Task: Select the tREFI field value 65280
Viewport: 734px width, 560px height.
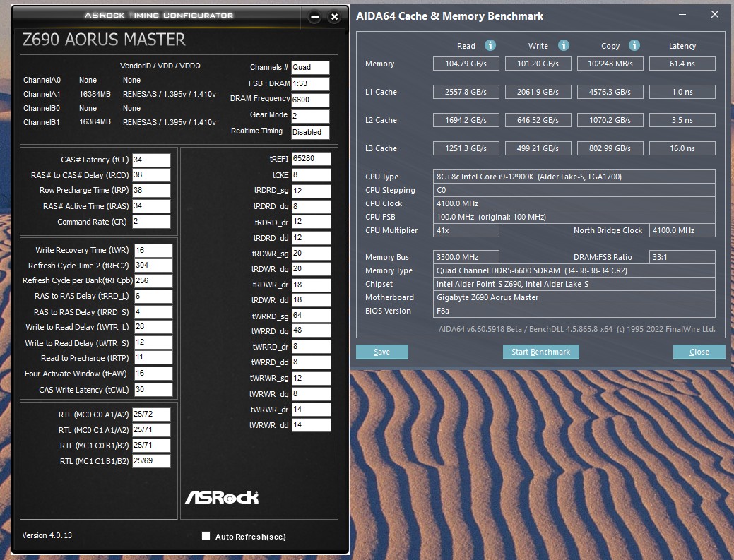Action: tap(311, 159)
